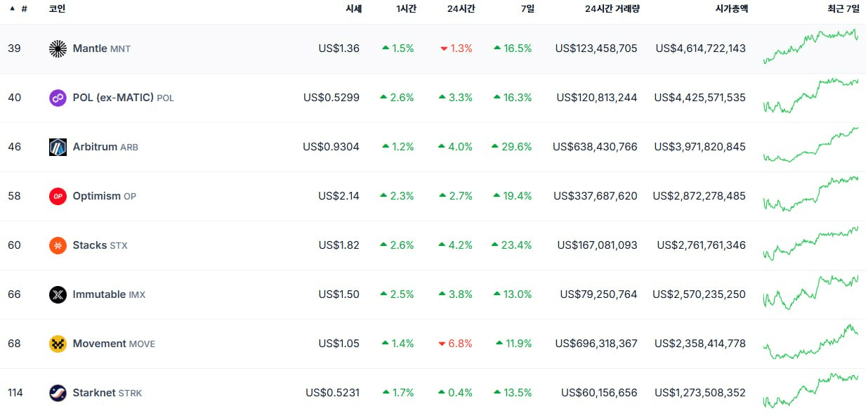View Arbitrum 7-day sparkline chart

click(811, 145)
